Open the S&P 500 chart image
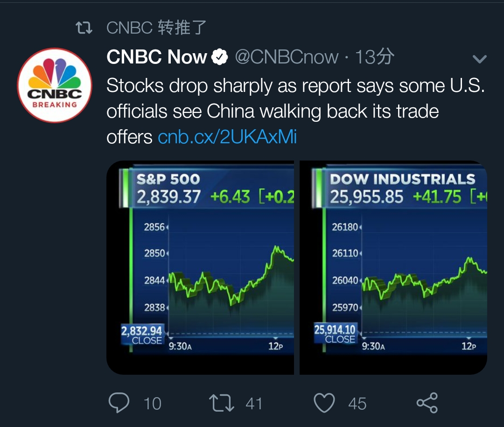504x427 pixels. (200, 267)
